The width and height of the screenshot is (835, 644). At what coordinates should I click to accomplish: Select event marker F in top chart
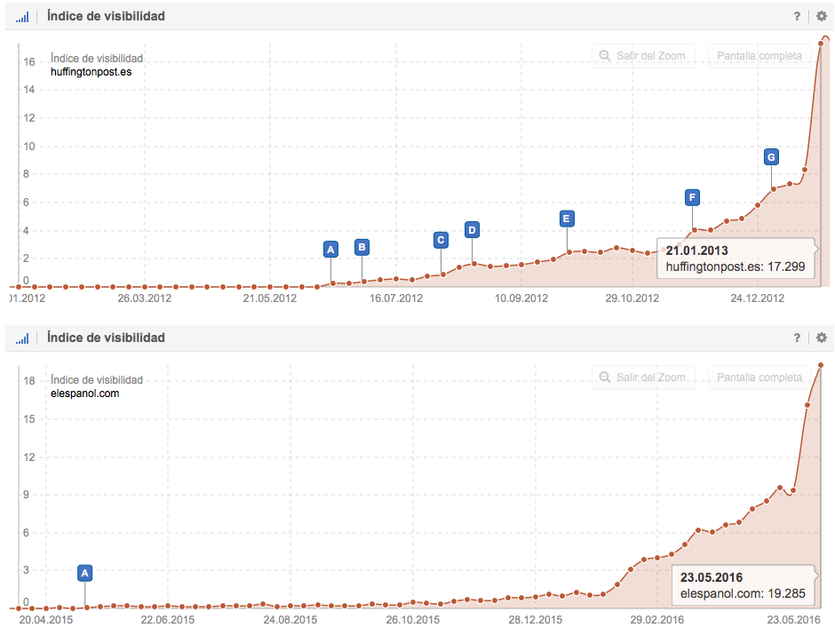[692, 197]
